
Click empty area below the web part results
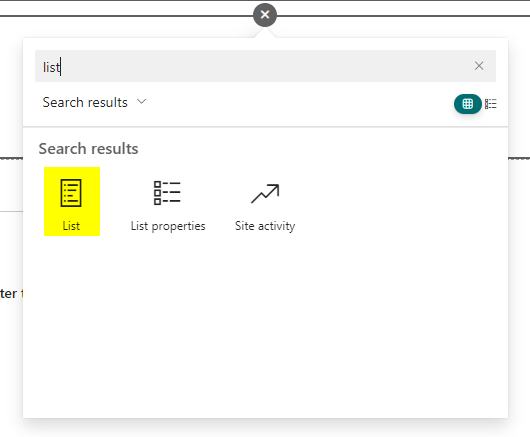coord(265,324)
